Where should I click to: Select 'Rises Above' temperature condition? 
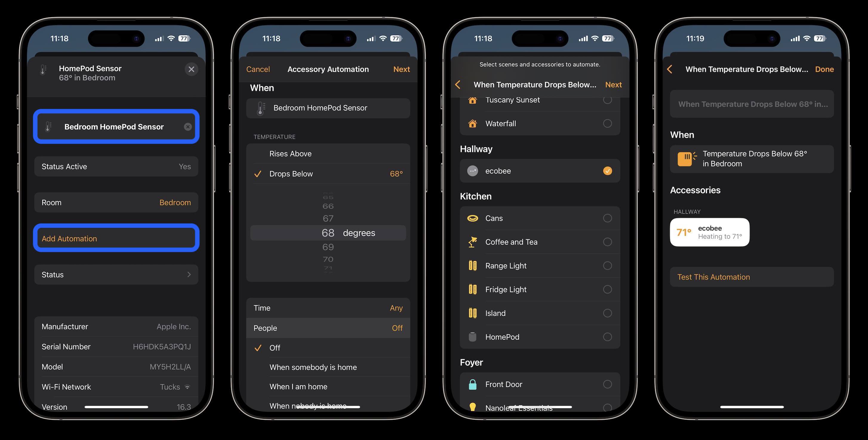click(327, 153)
